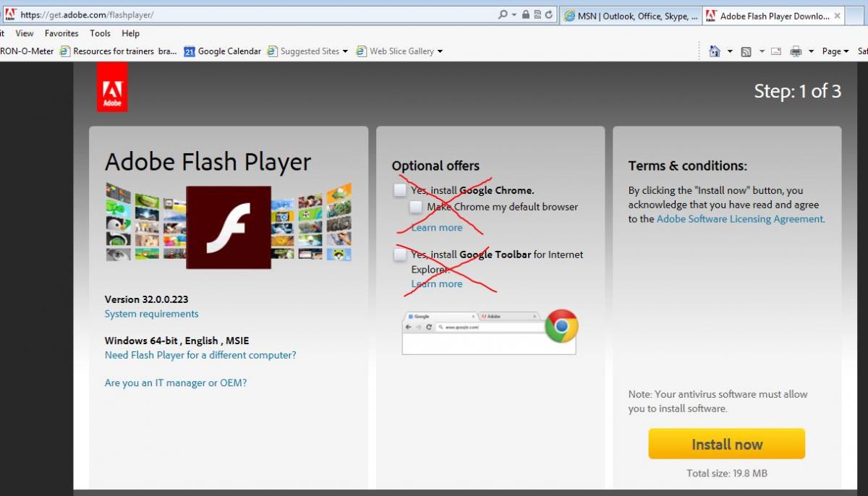Click the red Adobe logo on the page

(x=112, y=87)
